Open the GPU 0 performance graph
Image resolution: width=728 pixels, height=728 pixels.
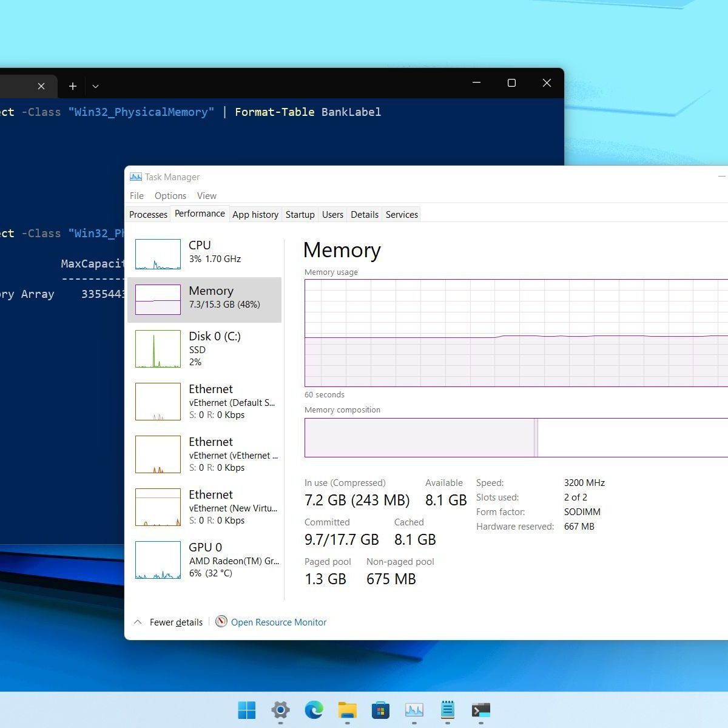(x=158, y=560)
